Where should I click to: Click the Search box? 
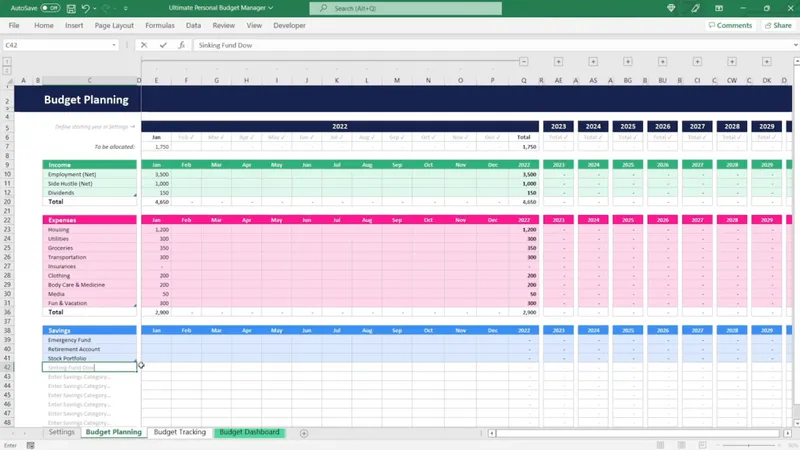tap(406, 8)
